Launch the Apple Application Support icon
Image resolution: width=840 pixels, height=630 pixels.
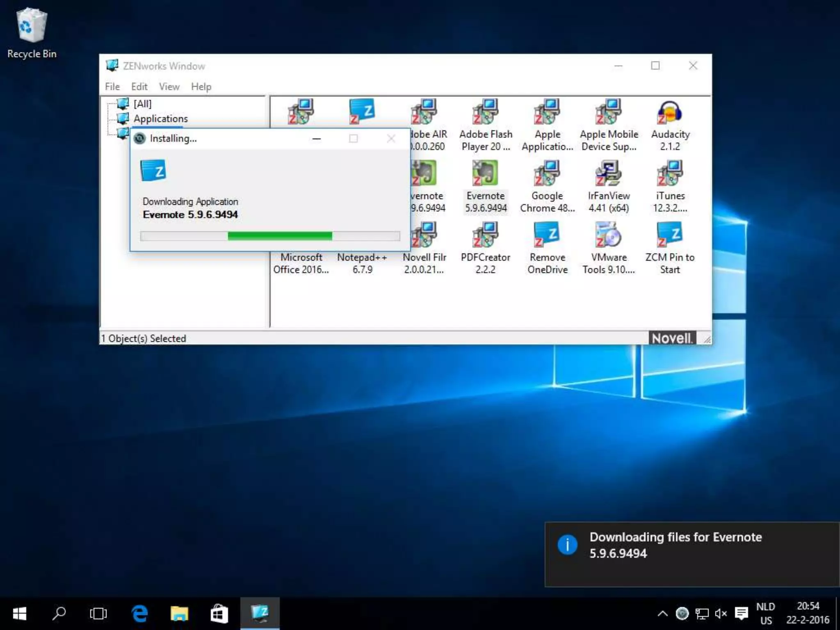547,112
